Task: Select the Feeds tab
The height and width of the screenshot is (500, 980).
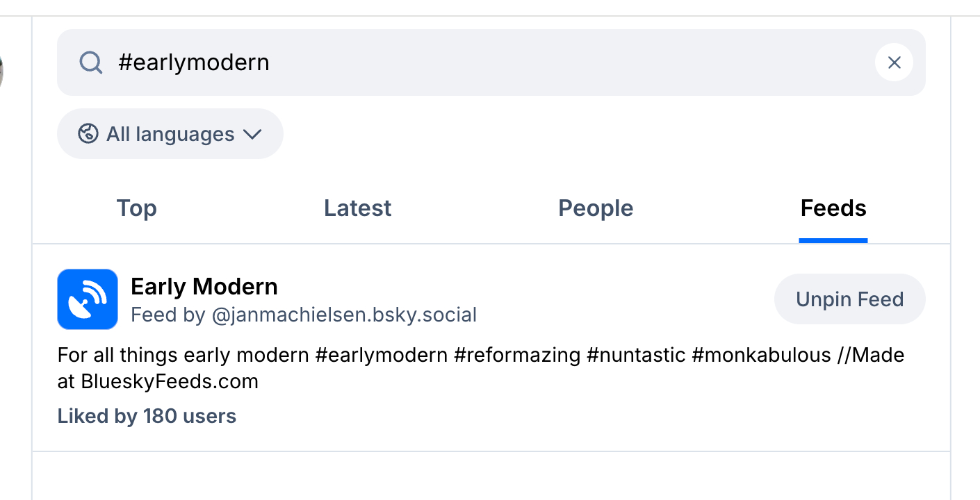Action: click(x=833, y=208)
